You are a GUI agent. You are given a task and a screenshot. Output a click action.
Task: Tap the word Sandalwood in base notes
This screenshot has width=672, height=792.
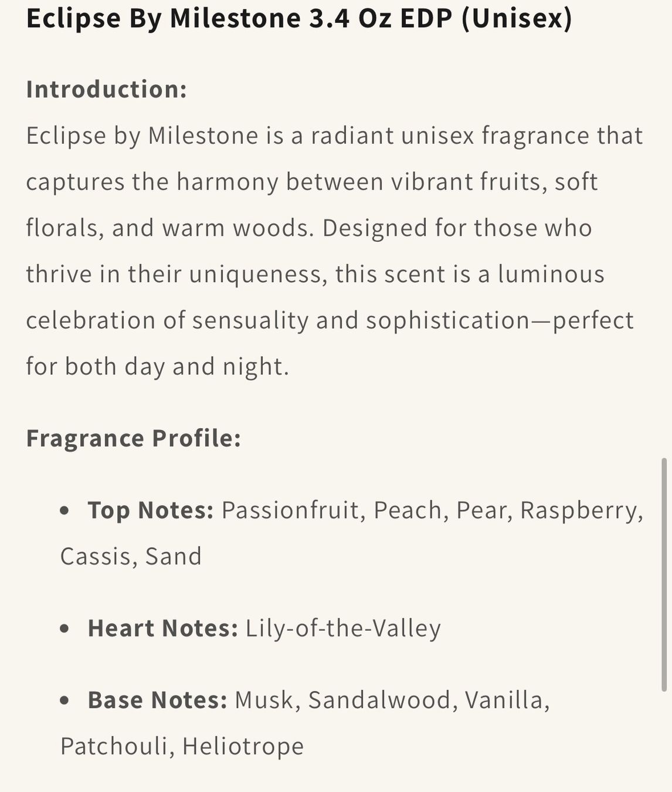[379, 700]
